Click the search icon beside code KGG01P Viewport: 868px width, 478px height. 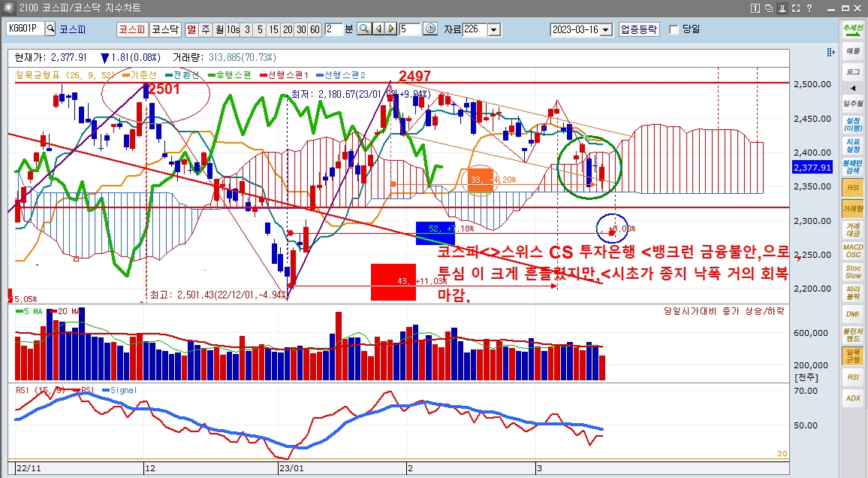(51, 29)
